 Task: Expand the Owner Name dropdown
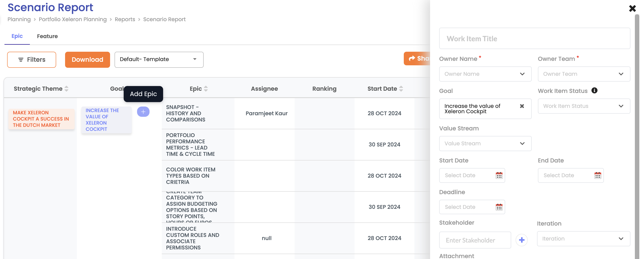point(485,74)
